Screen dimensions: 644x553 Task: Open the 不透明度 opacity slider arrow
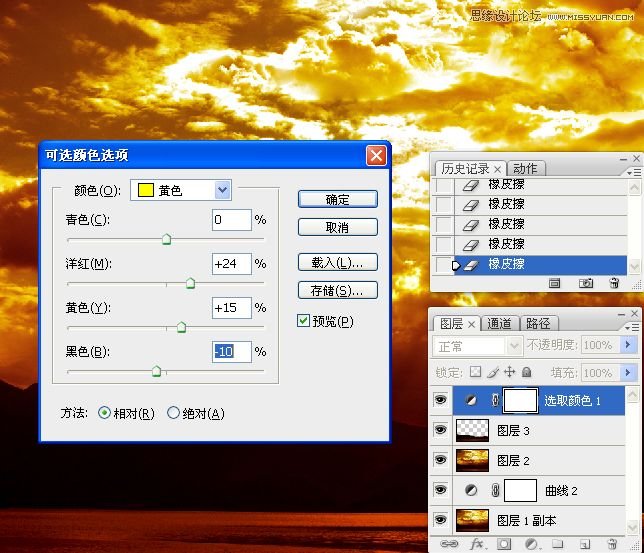pyautogui.click(x=628, y=344)
